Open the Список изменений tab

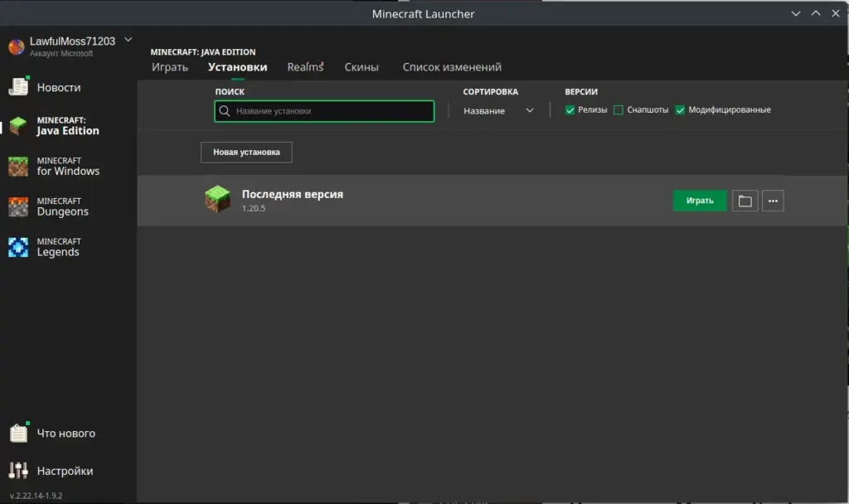452,67
